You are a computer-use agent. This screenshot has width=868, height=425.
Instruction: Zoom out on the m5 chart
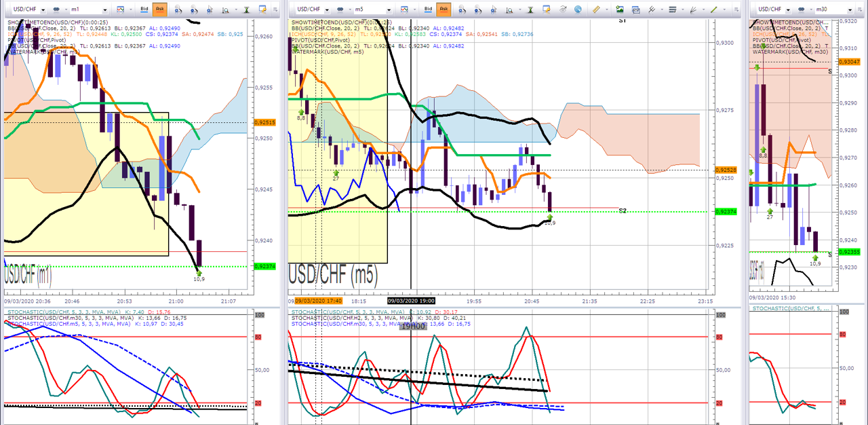(x=477, y=10)
